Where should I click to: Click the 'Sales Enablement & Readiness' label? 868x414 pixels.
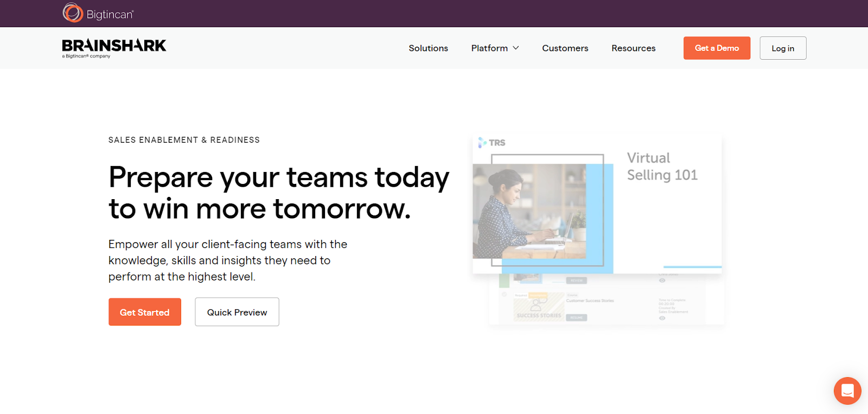tap(184, 140)
